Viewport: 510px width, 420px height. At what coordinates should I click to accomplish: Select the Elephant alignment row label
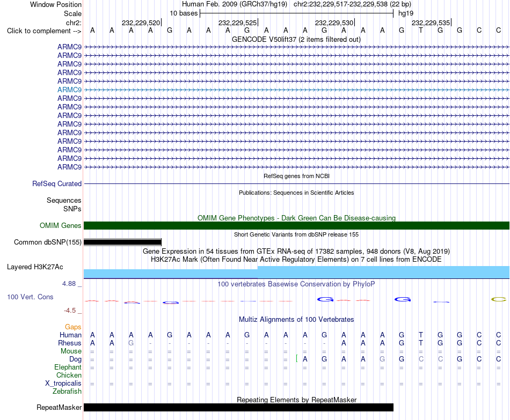click(68, 367)
